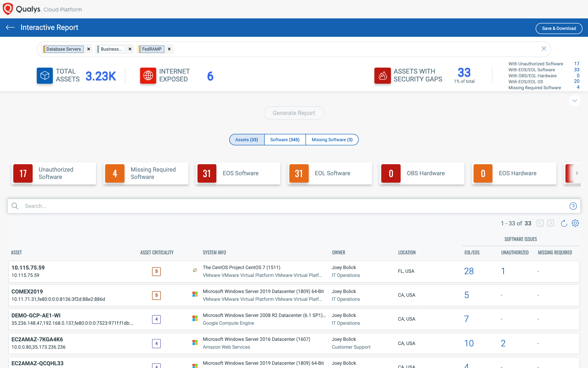Click the Generate Report button
Image resolution: width=588 pixels, height=368 pixels.
294,113
